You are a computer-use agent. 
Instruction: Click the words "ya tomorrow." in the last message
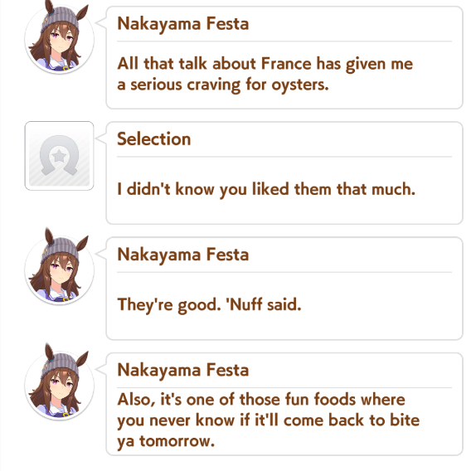pyautogui.click(x=166, y=441)
